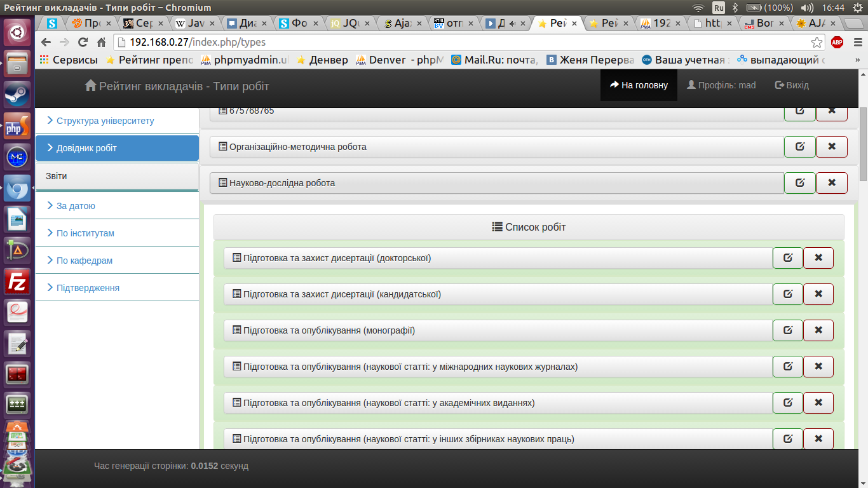Image resolution: width=868 pixels, height=488 pixels.
Task: Open the volume indicator in the top panel
Action: coord(808,8)
